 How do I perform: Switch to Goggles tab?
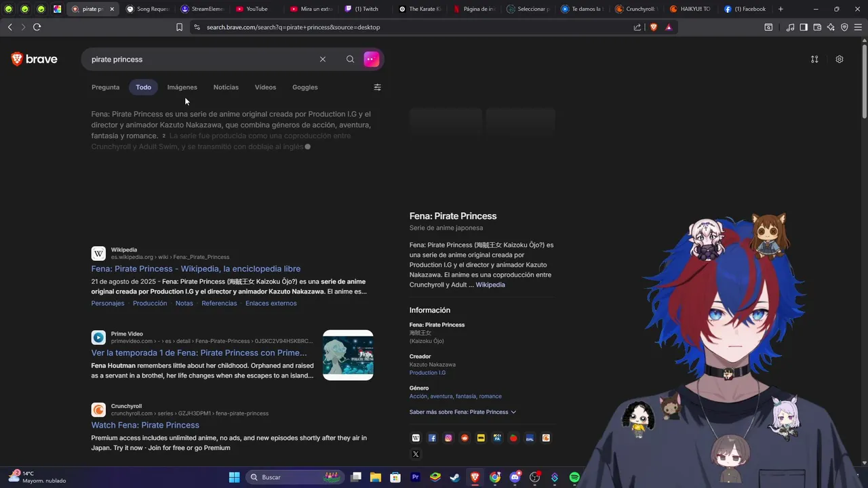click(x=305, y=87)
